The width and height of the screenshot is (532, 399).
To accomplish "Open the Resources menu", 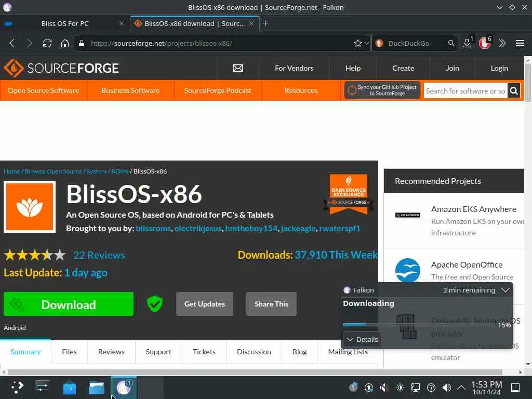I will pos(301,90).
